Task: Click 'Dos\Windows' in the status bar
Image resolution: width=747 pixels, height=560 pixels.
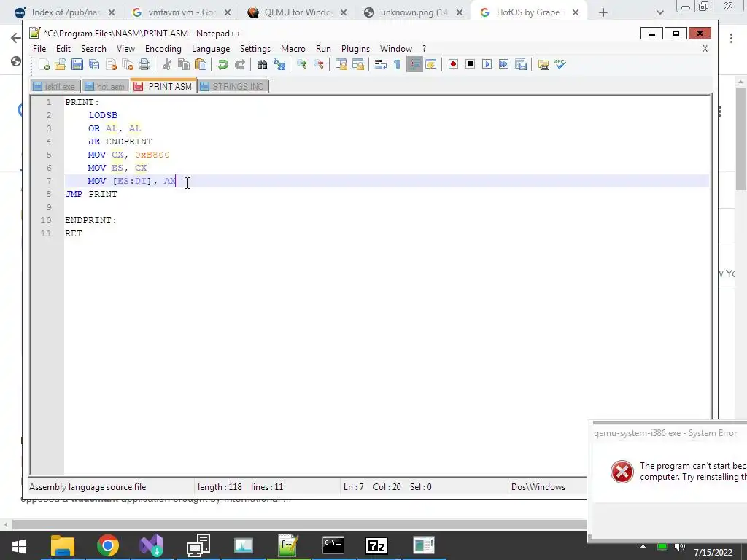Action: tap(538, 486)
